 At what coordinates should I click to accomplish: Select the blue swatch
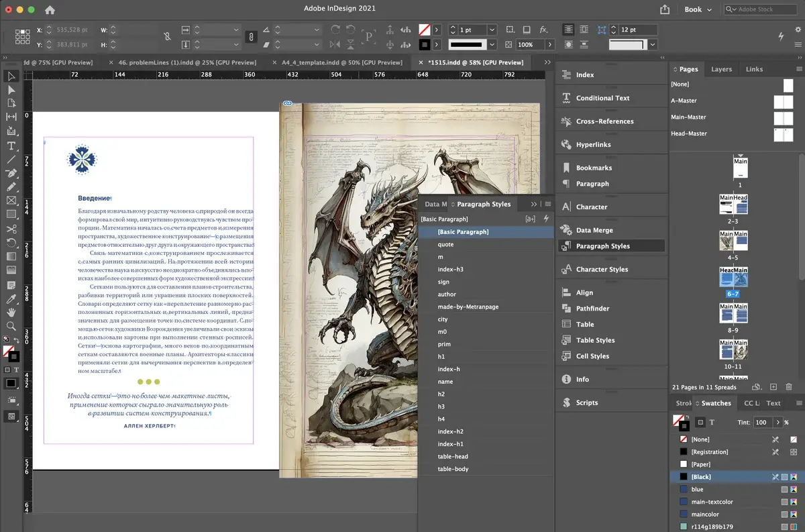point(737,490)
